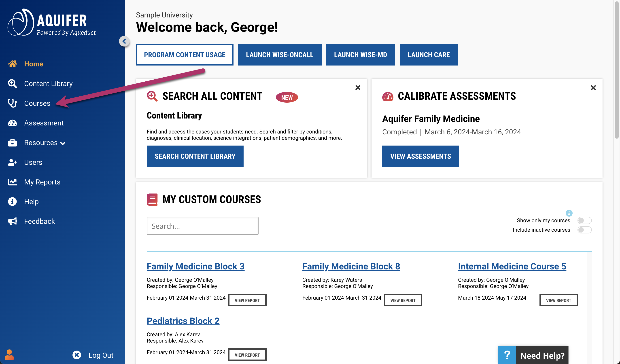Expand the Resources menu chevron
This screenshot has height=364, width=620.
coord(63,143)
